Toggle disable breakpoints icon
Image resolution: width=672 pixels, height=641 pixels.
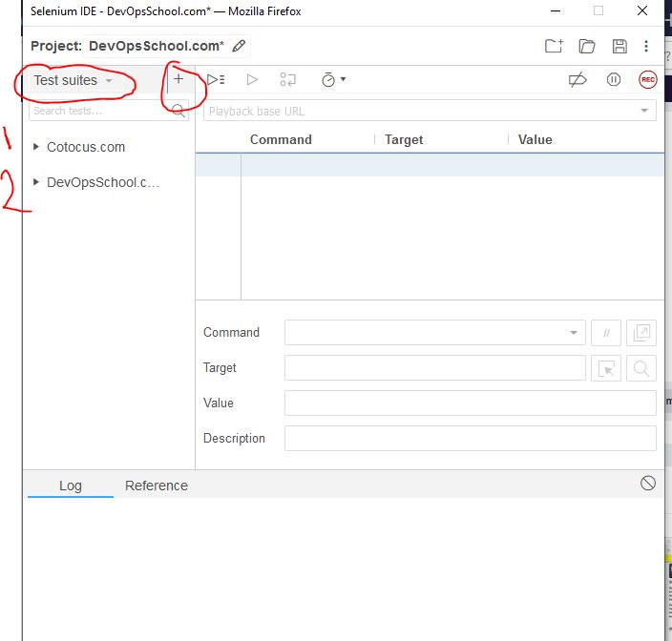tap(577, 80)
